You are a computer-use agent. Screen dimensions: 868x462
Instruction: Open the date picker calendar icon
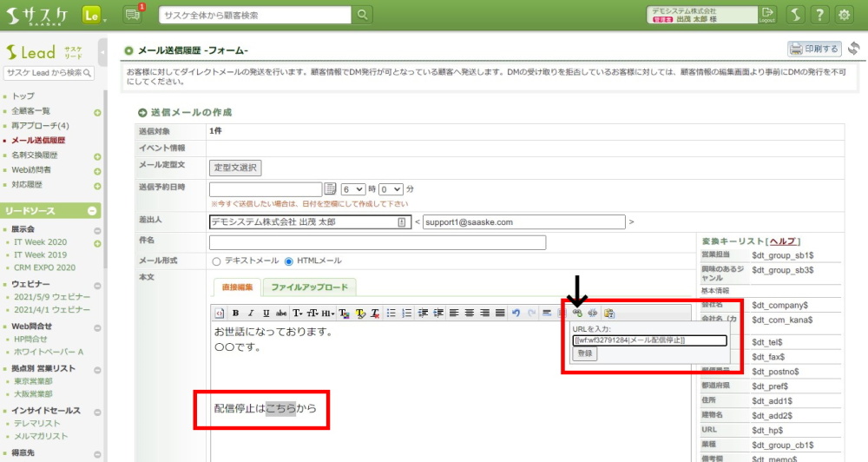pyautogui.click(x=331, y=189)
